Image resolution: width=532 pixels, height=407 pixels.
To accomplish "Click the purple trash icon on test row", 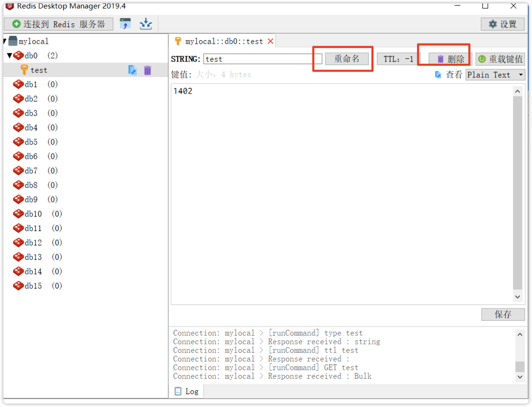I will (x=148, y=70).
